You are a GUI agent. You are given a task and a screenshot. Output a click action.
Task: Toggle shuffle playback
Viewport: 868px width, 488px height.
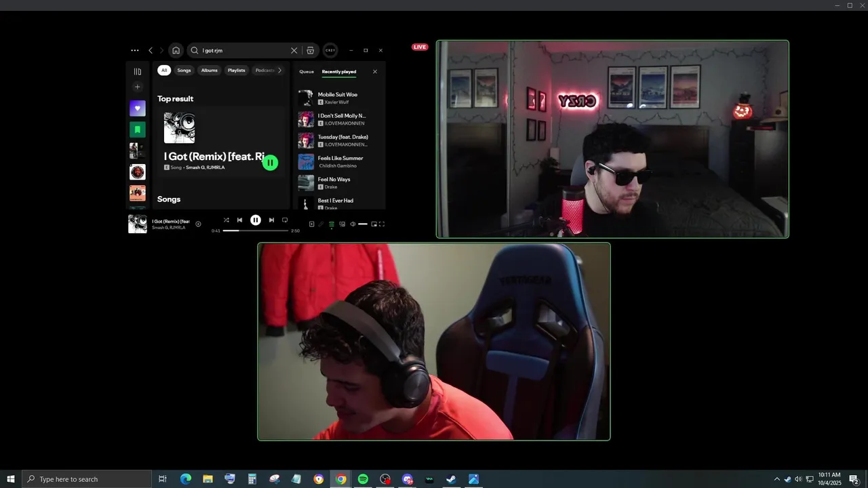[226, 220]
